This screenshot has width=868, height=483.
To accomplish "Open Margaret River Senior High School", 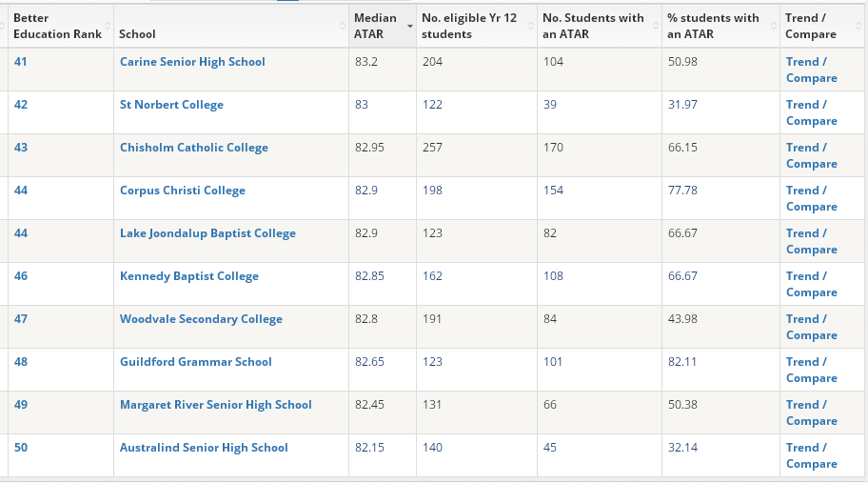I will pos(216,405).
